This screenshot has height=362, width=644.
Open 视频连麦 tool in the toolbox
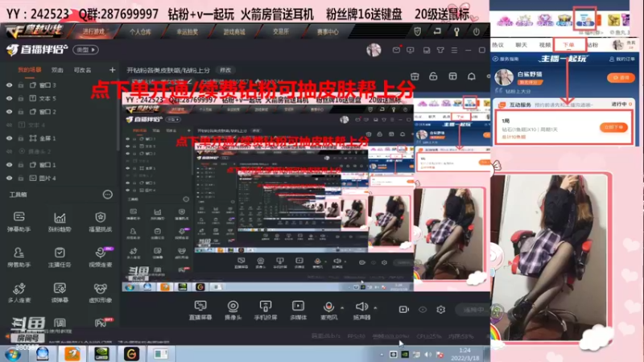[x=100, y=257]
